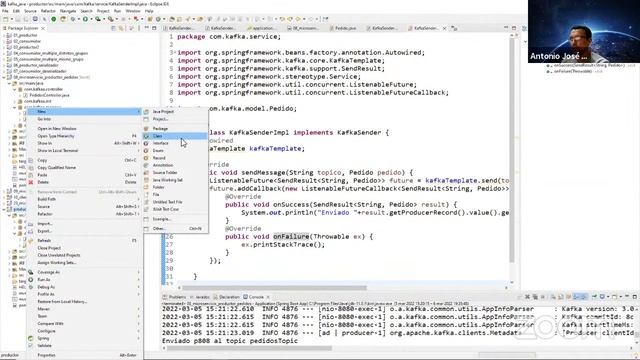Image resolution: width=640 pixels, height=360 pixels.
Task: Click the run-with-coverage toolbar icon
Action: point(98,19)
